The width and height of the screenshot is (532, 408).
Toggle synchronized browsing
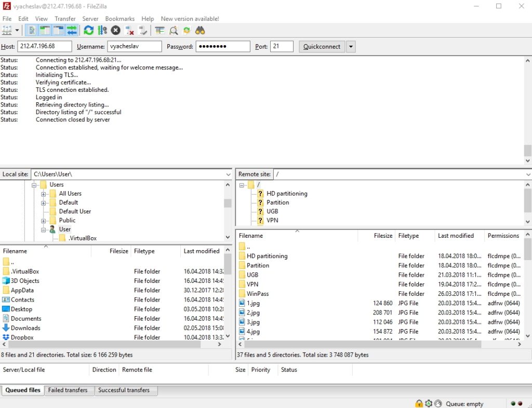187,31
